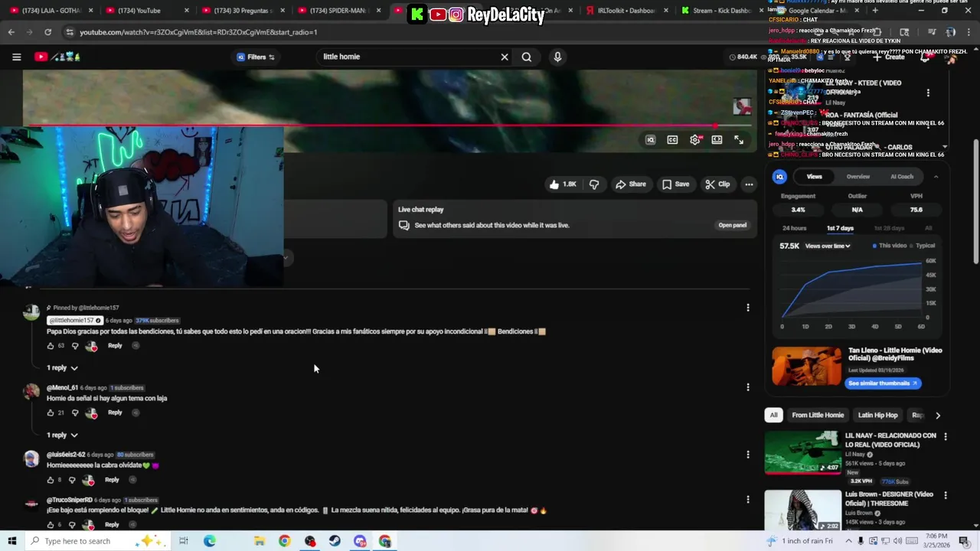Select the 'Latin Hip Hop' chip
This screenshot has width=980, height=551.
pyautogui.click(x=877, y=415)
